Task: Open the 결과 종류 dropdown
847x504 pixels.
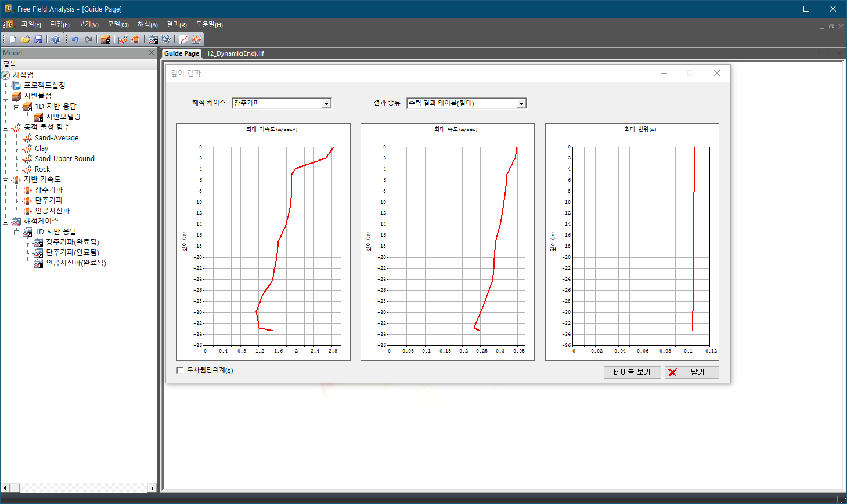Action: (x=521, y=103)
